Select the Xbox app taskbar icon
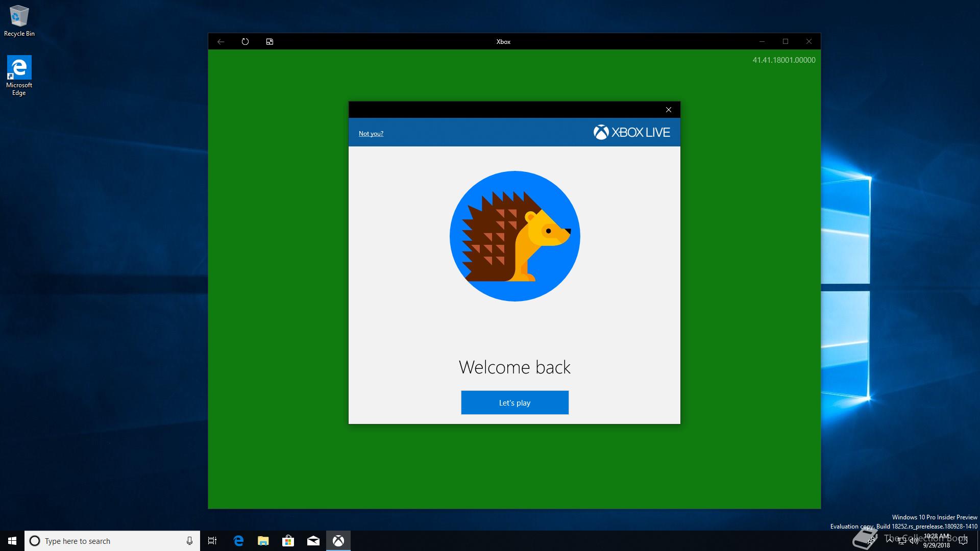The width and height of the screenshot is (980, 551). 338,541
